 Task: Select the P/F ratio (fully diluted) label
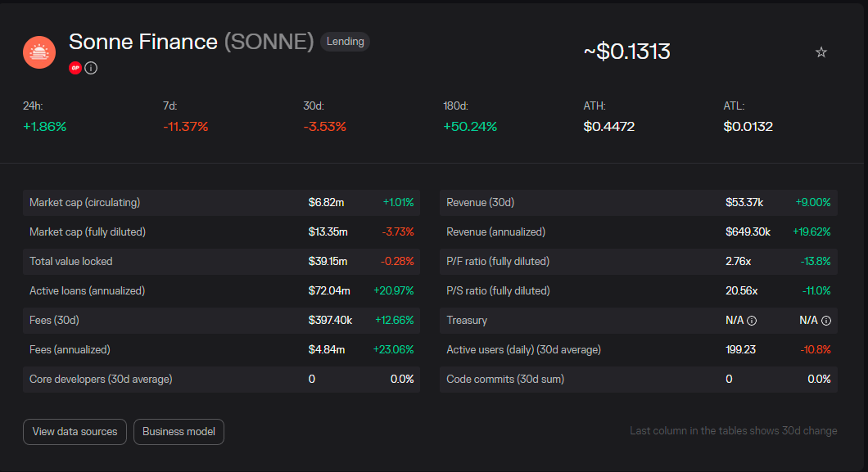coord(498,262)
